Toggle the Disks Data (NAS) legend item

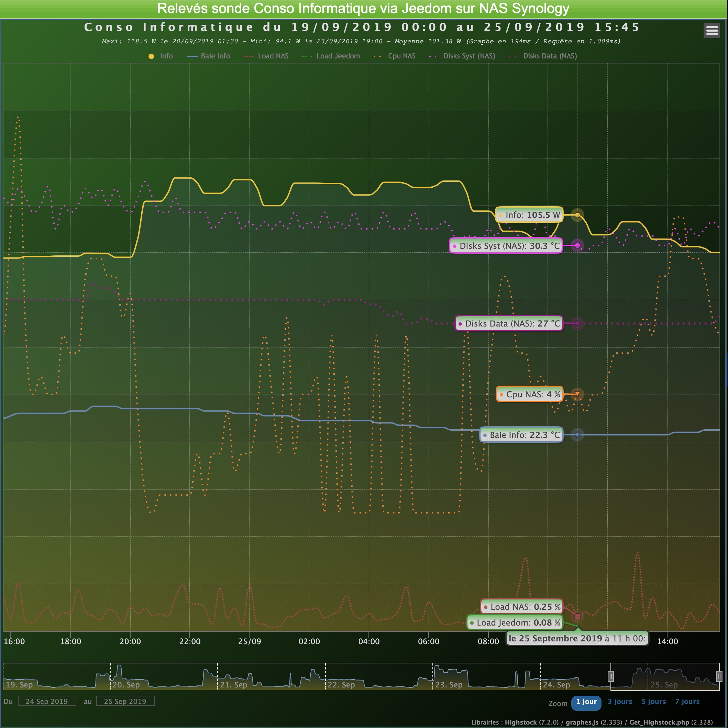543,56
